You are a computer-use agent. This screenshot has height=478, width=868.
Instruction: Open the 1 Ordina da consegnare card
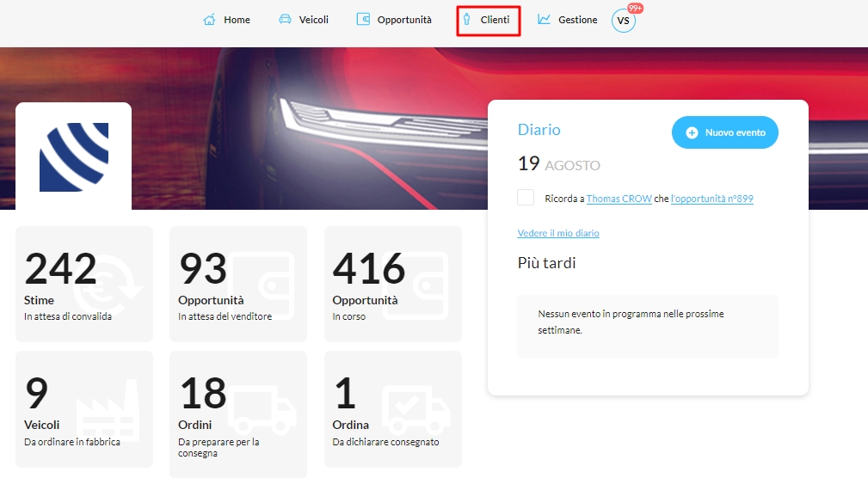tap(393, 409)
